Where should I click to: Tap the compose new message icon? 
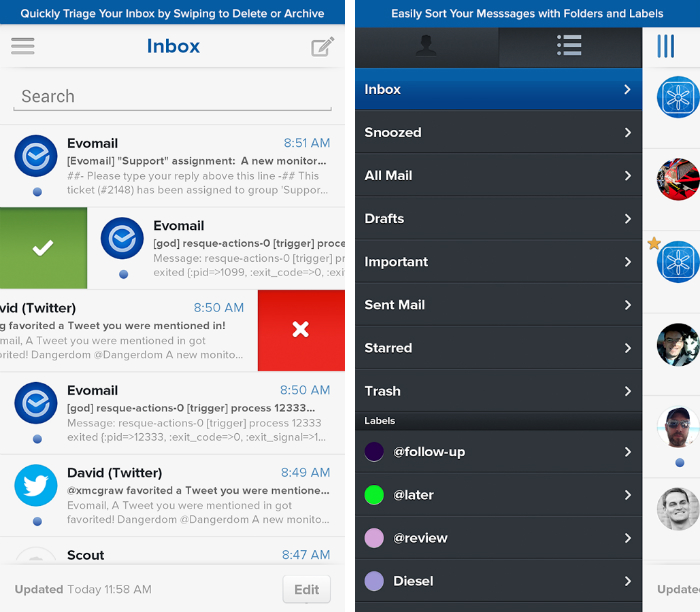click(322, 47)
